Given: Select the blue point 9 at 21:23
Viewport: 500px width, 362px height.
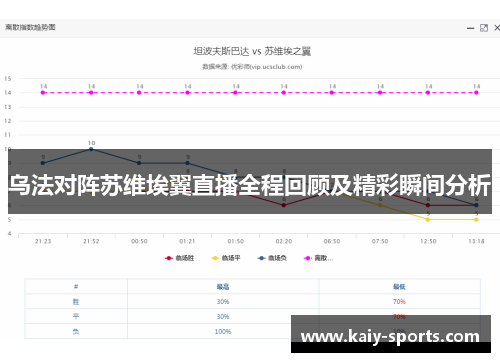Looking at the screenshot, I should coord(43,163).
